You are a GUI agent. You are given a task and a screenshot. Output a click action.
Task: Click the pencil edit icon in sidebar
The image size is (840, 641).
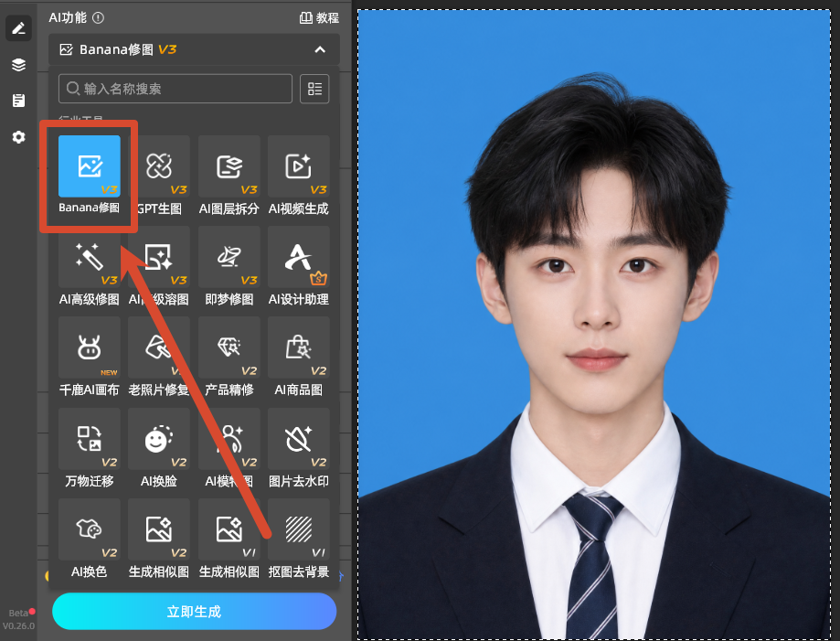19,27
